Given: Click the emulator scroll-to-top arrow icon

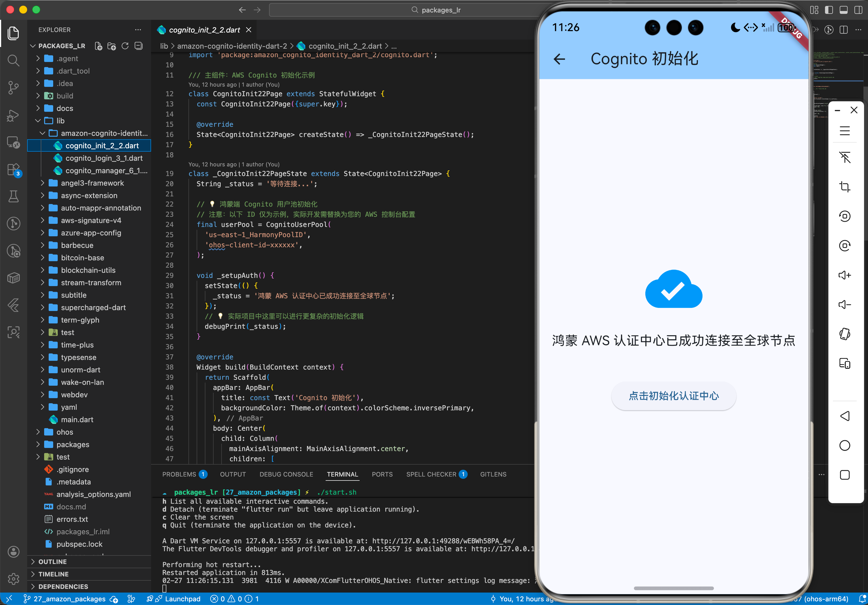Looking at the screenshot, I should [845, 157].
